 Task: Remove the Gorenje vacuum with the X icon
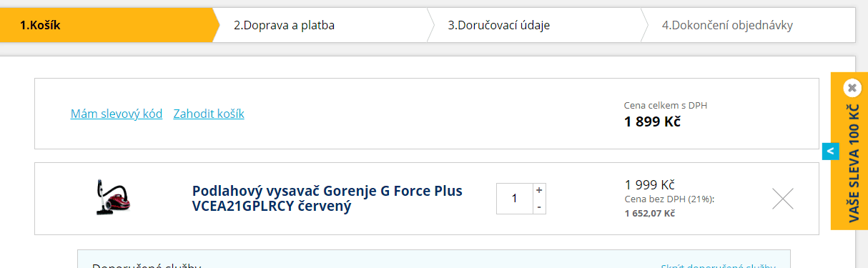pos(783,198)
